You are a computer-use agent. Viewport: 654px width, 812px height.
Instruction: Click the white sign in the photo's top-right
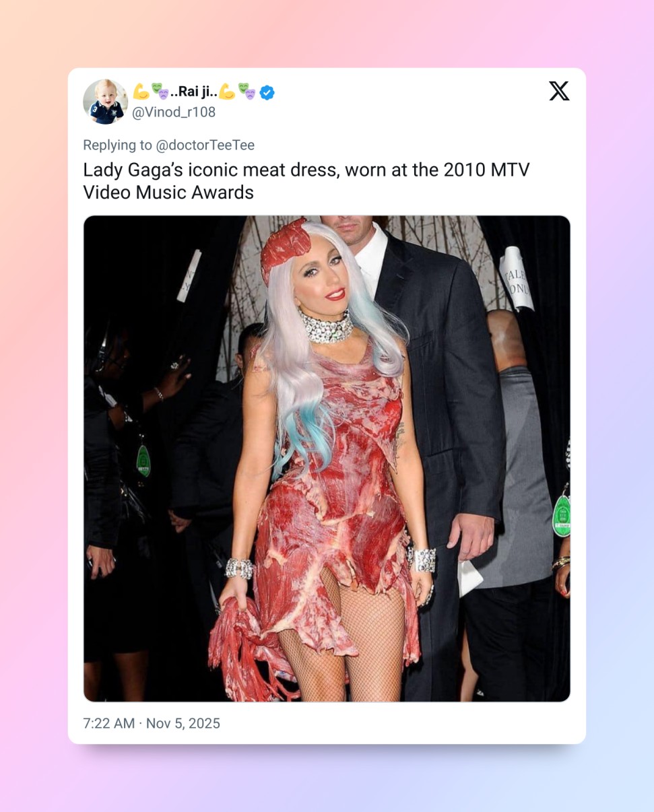(x=516, y=277)
